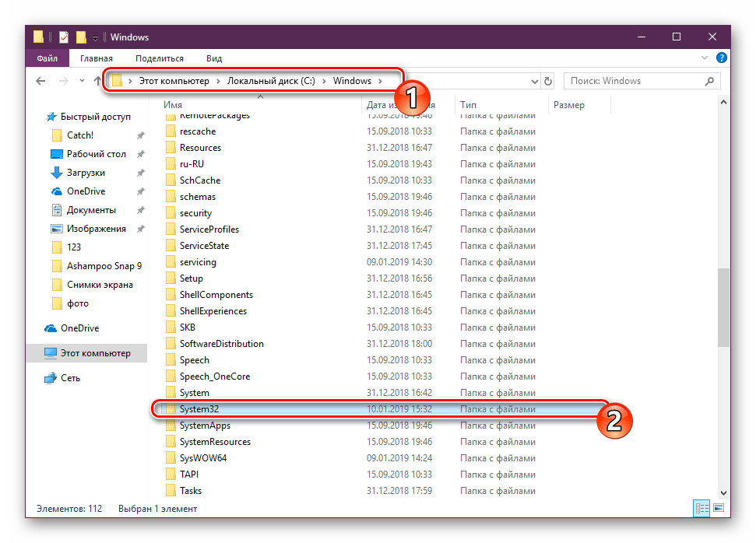Select the rescache folder icon

pyautogui.click(x=171, y=131)
